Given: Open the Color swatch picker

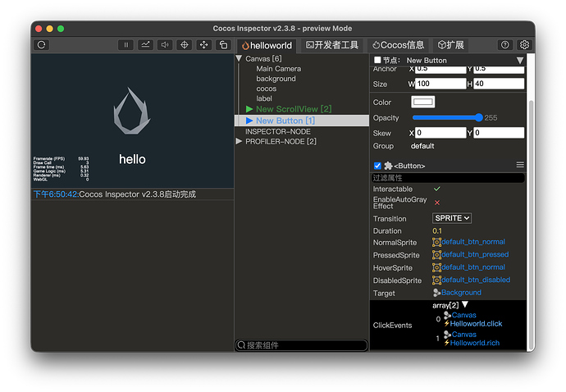Looking at the screenshot, I should pos(422,102).
